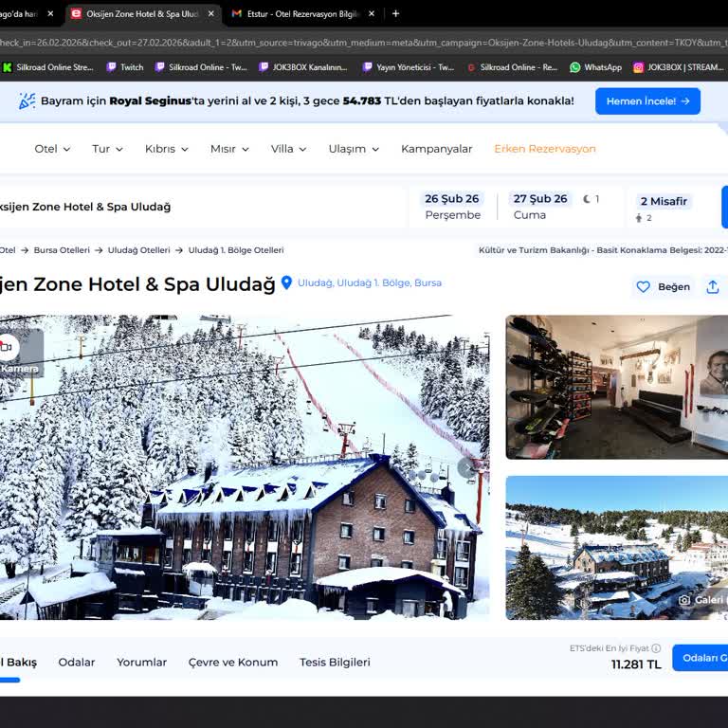Screen dimensions: 728x728
Task: Click the share upload icon
Action: (712, 287)
